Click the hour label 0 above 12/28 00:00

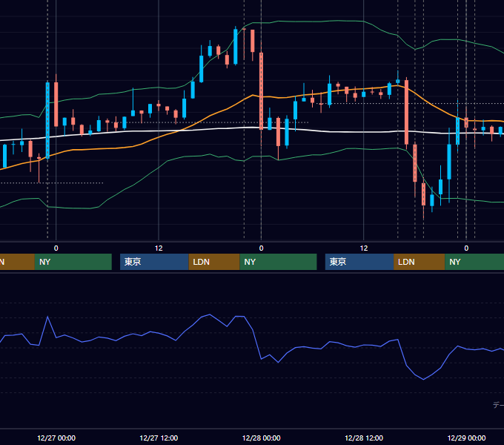(x=262, y=248)
